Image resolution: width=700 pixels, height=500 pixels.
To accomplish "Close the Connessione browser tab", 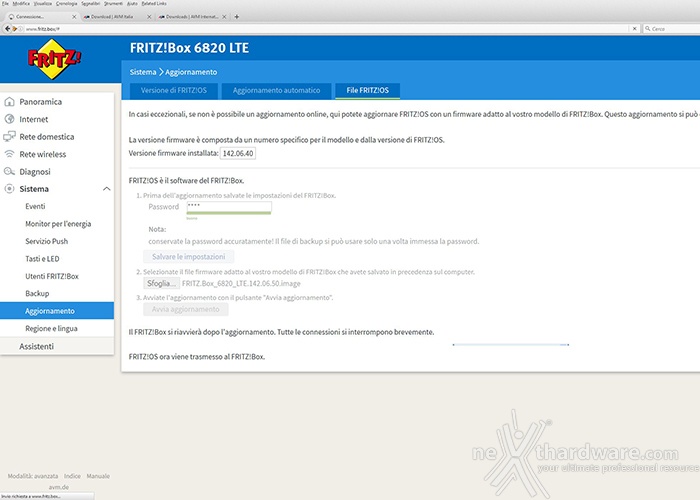I will coord(74,17).
